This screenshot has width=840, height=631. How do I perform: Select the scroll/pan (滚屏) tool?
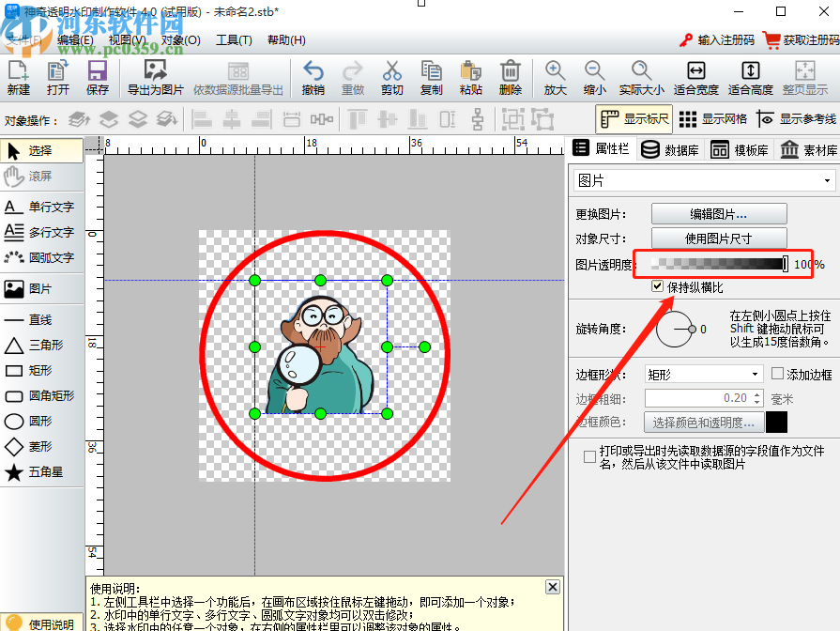(x=41, y=176)
